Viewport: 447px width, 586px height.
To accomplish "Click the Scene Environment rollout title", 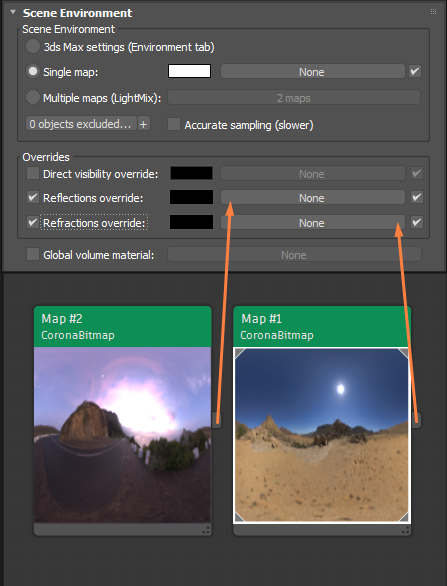I will 77,13.
